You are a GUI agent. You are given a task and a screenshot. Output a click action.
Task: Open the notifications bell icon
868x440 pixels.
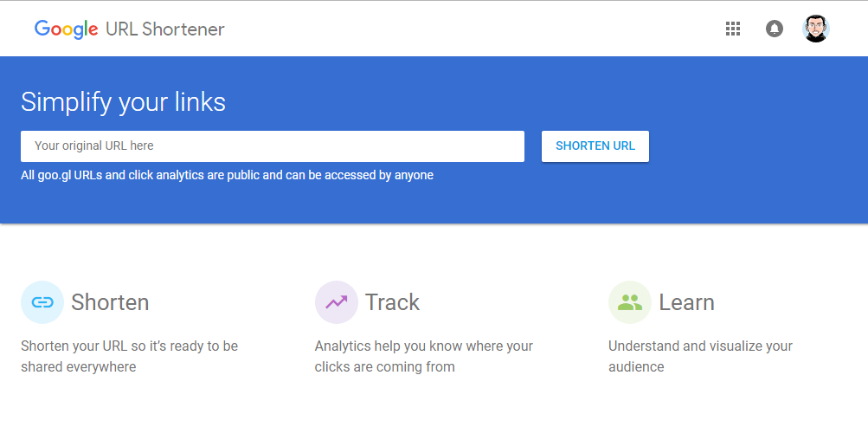[775, 29]
